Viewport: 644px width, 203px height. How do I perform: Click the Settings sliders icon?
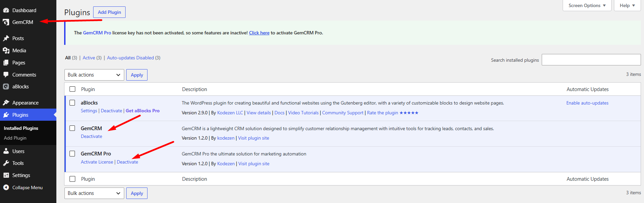(x=6, y=175)
